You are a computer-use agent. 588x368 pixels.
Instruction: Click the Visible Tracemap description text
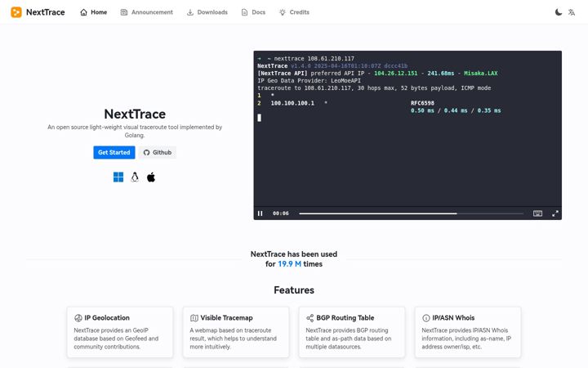coord(233,339)
